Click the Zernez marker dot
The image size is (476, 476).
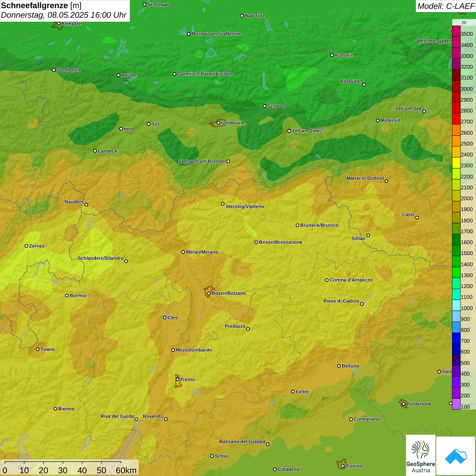coord(26,246)
